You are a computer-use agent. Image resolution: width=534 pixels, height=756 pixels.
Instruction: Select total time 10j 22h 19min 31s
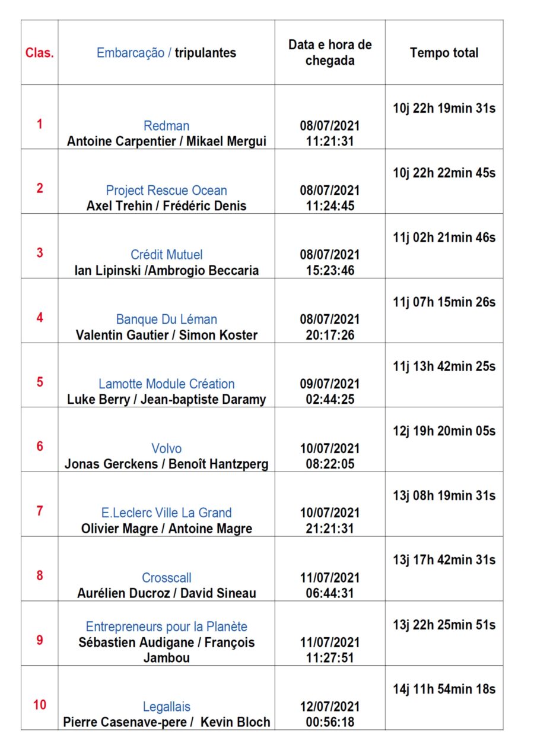point(444,109)
